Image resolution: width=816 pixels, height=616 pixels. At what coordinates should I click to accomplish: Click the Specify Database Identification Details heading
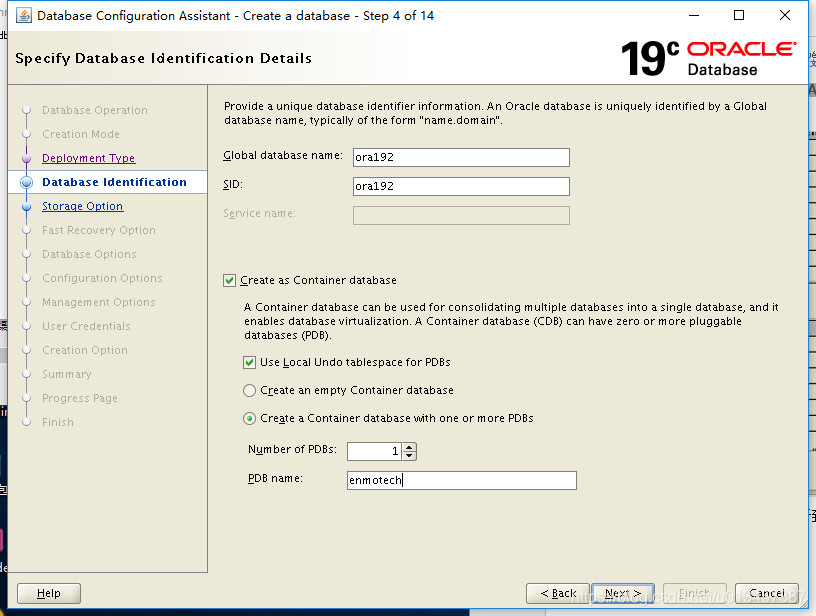pyautogui.click(x=163, y=58)
